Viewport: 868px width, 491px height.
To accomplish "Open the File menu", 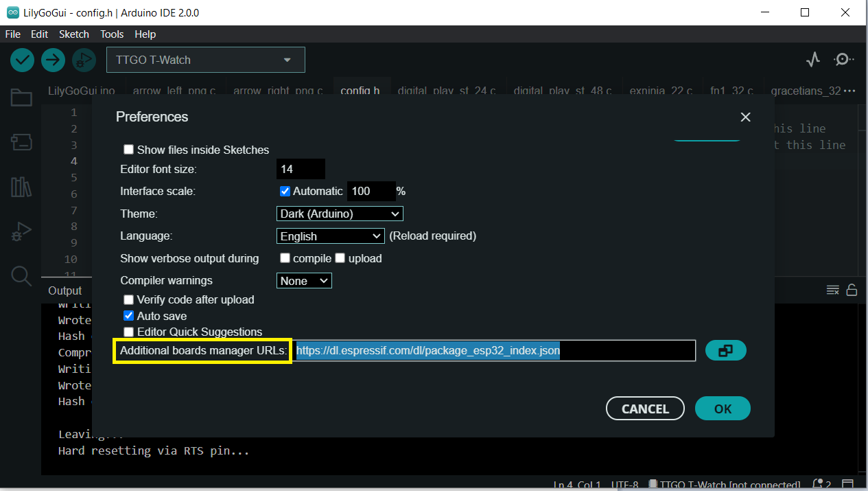I will pyautogui.click(x=13, y=34).
